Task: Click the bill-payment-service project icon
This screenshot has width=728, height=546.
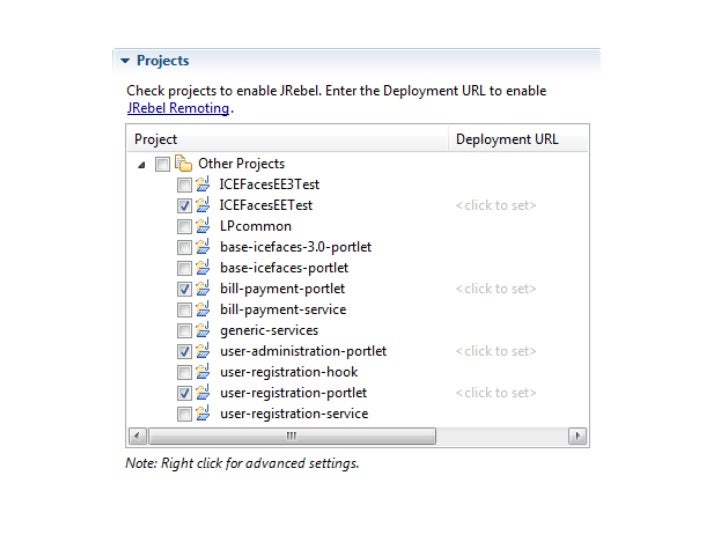Action: point(202,309)
